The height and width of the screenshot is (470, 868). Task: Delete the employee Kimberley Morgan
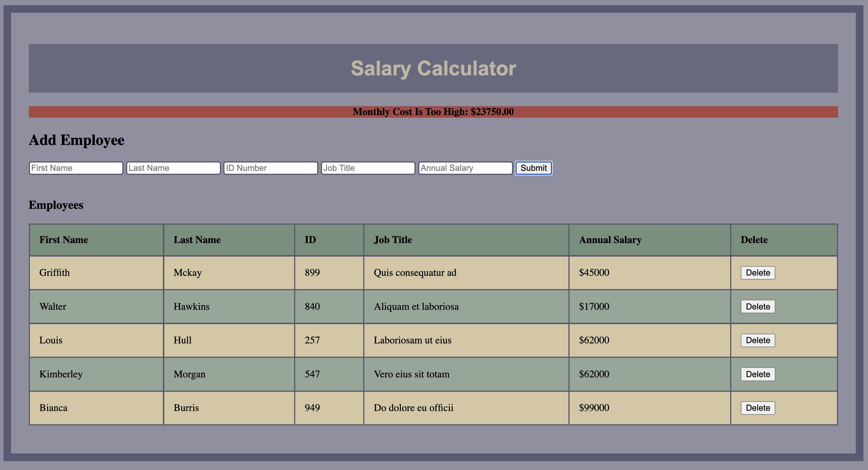757,374
